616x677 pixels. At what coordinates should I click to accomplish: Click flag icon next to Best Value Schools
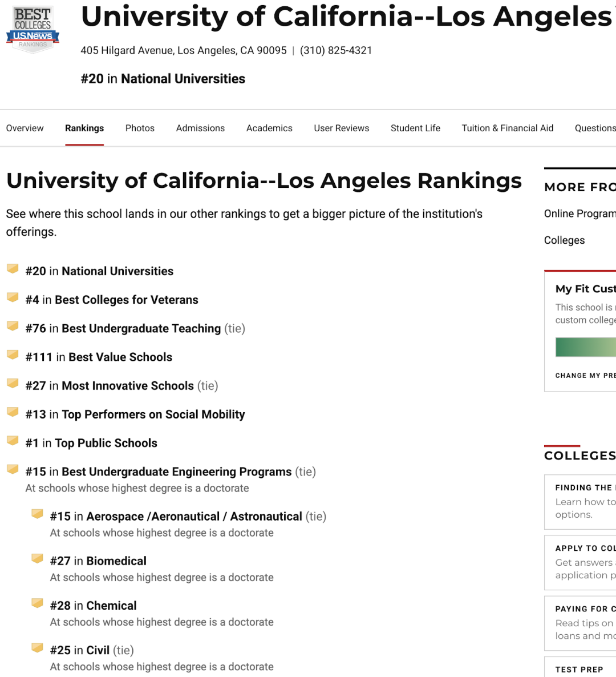pos(13,354)
